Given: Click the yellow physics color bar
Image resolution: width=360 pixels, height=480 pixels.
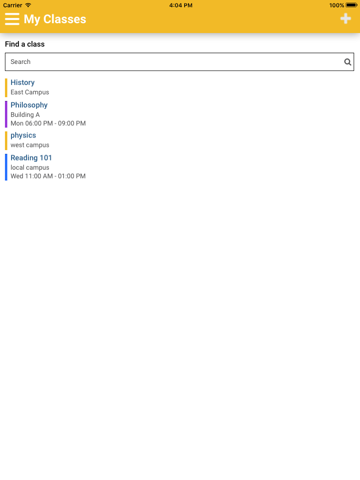Looking at the screenshot, I should 6,141.
